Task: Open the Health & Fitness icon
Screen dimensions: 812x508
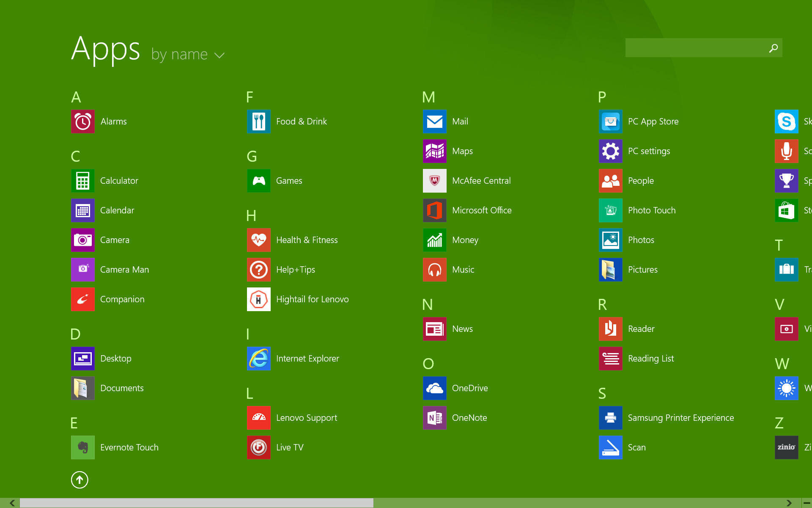Action: coord(258,240)
